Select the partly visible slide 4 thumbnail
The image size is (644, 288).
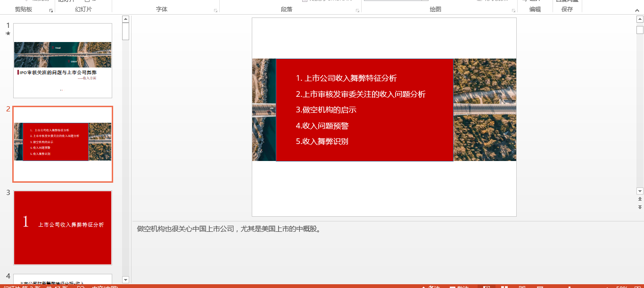(63, 279)
